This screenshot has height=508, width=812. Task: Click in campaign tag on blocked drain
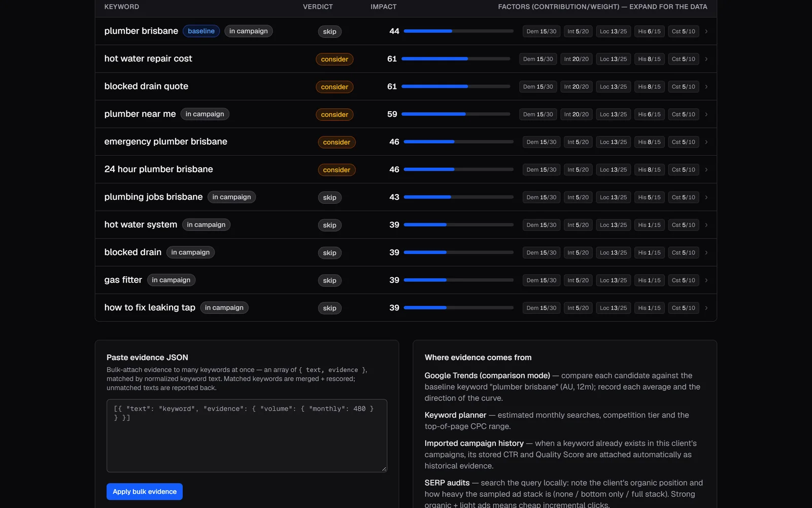coord(190,252)
